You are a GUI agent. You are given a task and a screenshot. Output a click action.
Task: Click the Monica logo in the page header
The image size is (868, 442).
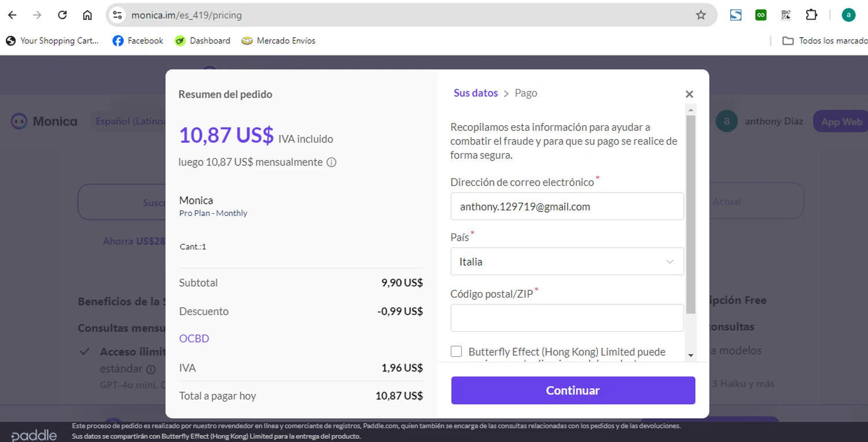[x=44, y=122]
